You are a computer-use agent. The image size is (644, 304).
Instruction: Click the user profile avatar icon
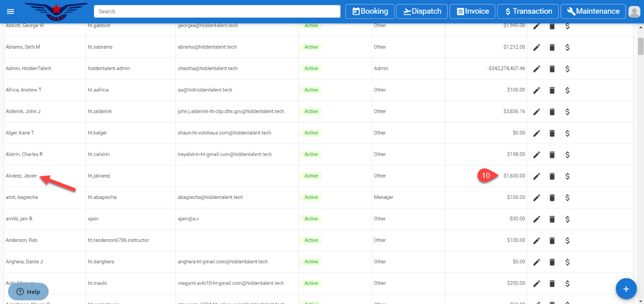click(634, 12)
